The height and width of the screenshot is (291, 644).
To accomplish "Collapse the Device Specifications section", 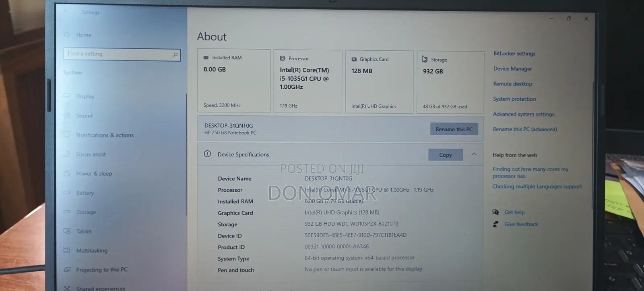I will tap(474, 154).
